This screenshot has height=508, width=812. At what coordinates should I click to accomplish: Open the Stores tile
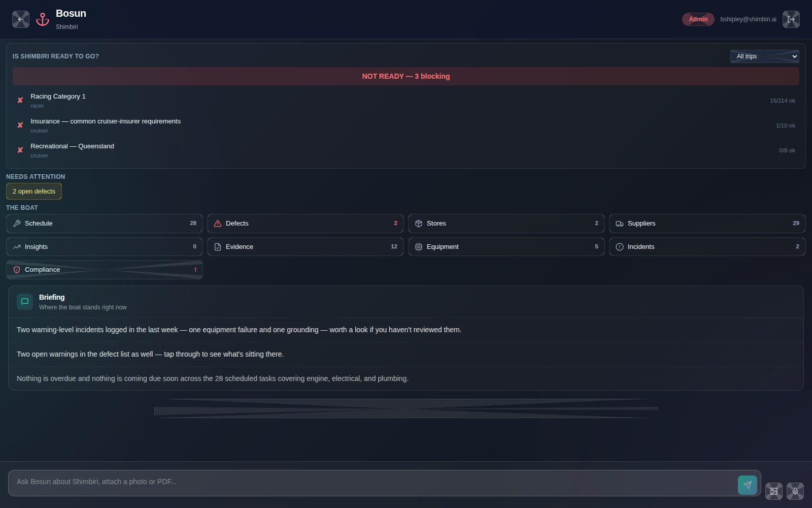(x=506, y=224)
